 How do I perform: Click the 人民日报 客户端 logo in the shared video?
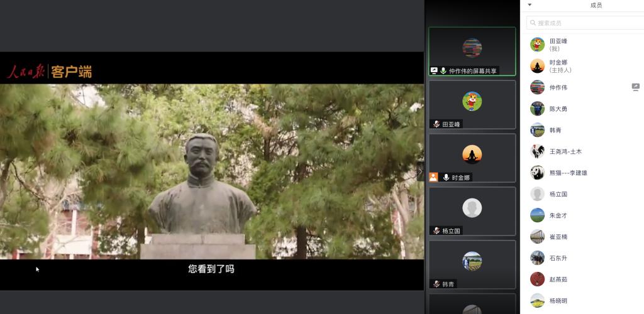click(50, 72)
